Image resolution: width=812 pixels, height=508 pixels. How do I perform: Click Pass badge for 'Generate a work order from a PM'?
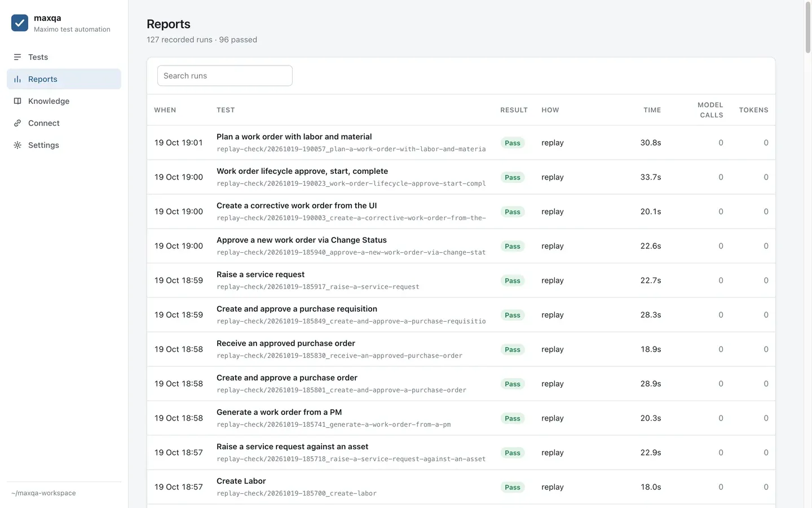click(513, 418)
